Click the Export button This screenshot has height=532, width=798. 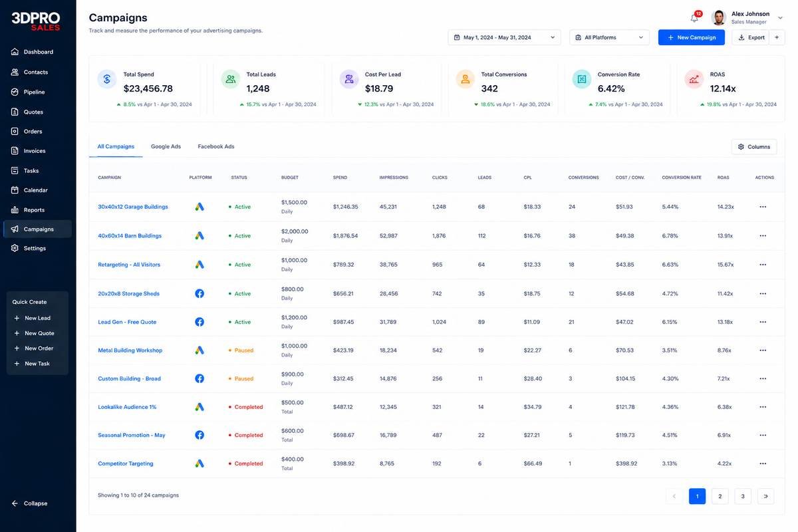[x=750, y=37]
